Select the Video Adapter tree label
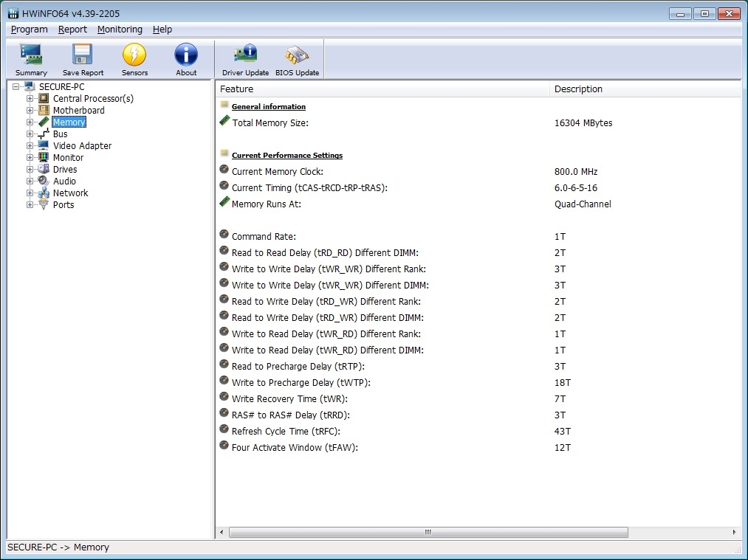Image resolution: width=748 pixels, height=560 pixels. (x=82, y=146)
